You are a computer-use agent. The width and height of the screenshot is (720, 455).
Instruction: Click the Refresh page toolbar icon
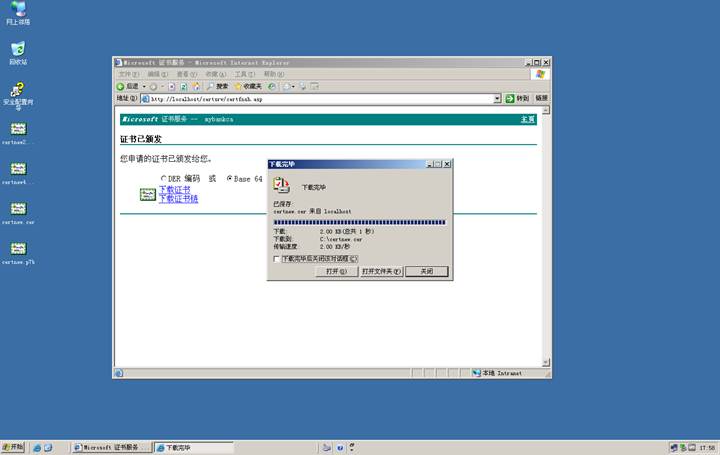pyautogui.click(x=183, y=86)
